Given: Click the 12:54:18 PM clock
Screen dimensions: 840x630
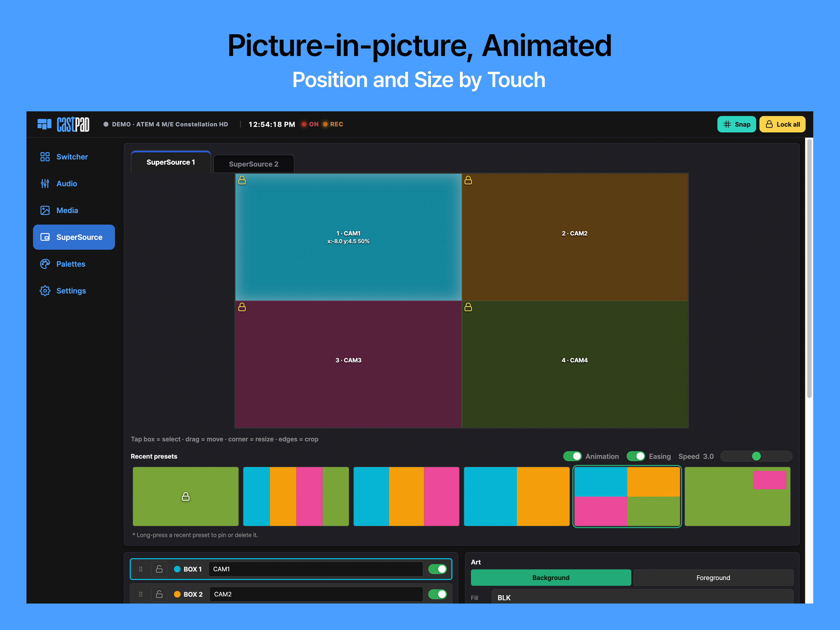Looking at the screenshot, I should 271,124.
